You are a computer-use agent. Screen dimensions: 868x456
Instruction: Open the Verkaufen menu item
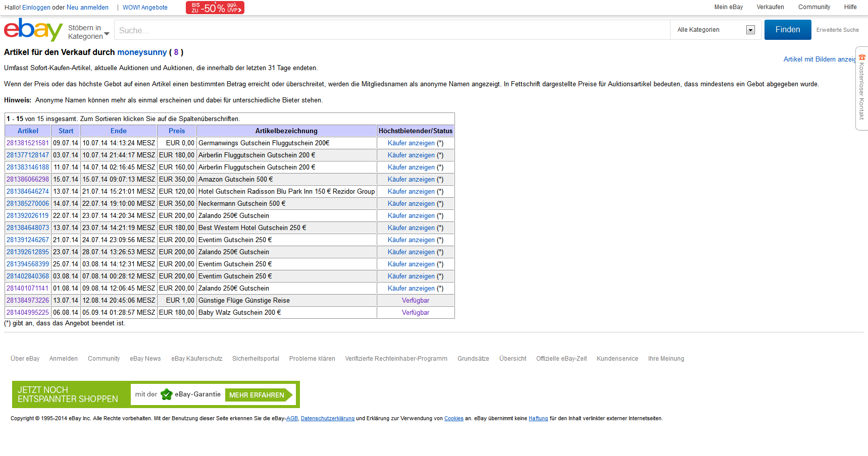click(770, 7)
